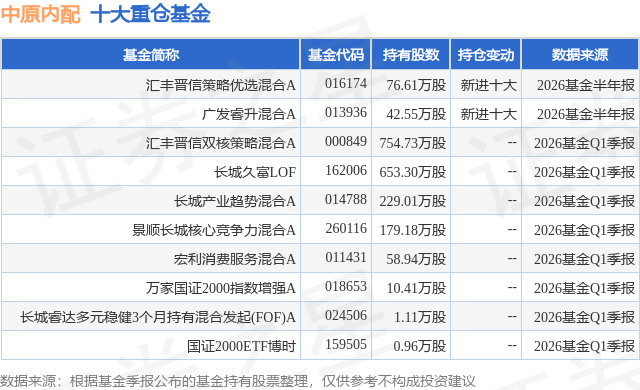Select fund code 159505
The image size is (640, 390).
tap(346, 344)
